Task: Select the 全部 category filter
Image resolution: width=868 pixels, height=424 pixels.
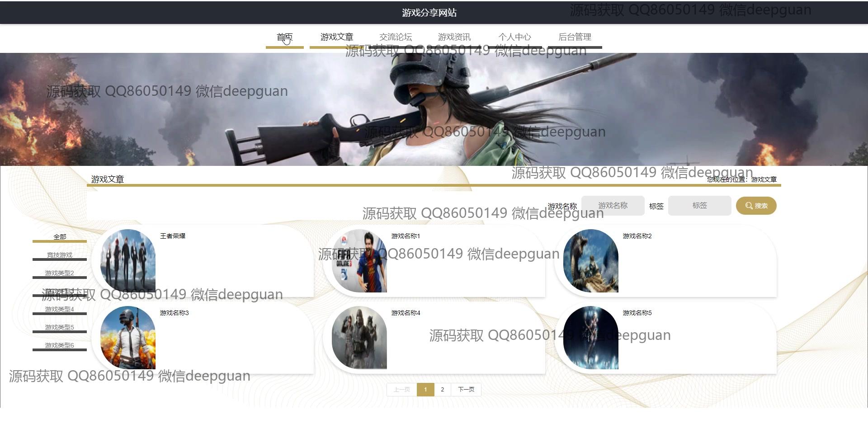Action: coord(60,237)
